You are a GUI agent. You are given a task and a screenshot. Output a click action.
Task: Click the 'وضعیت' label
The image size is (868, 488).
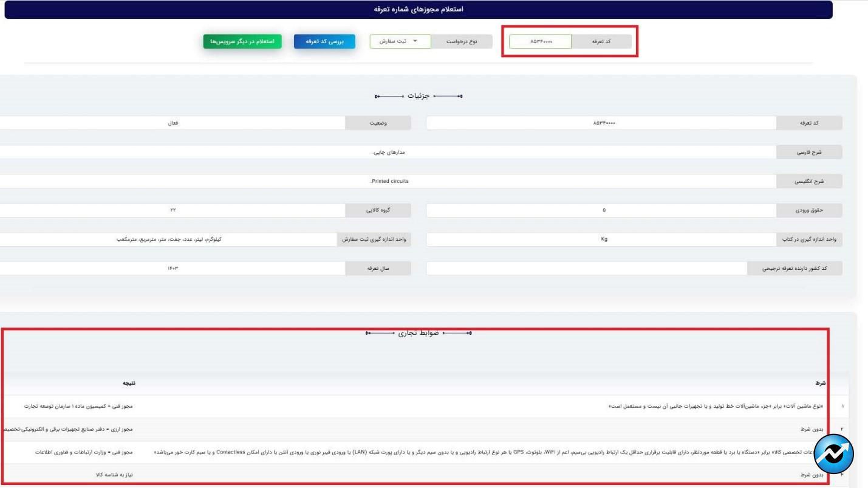(378, 123)
